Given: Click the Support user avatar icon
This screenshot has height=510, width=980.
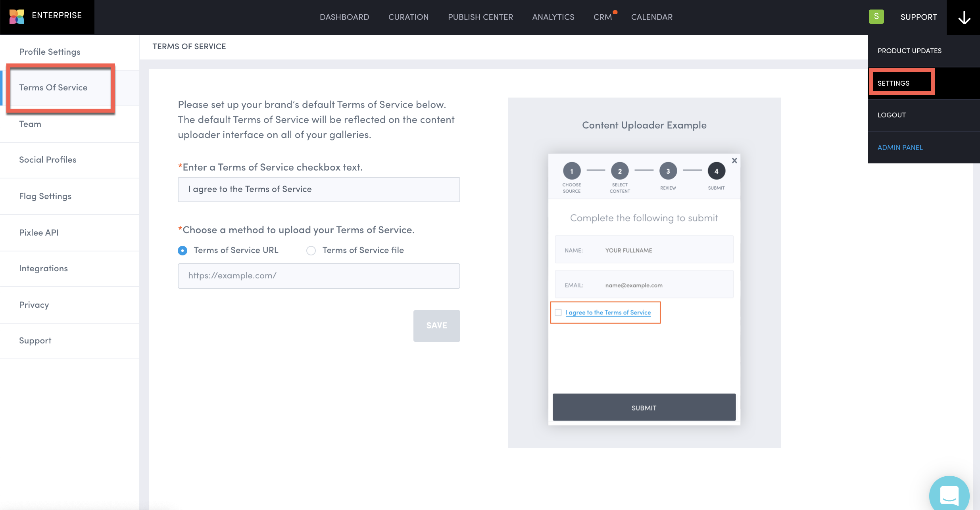Looking at the screenshot, I should (x=876, y=17).
